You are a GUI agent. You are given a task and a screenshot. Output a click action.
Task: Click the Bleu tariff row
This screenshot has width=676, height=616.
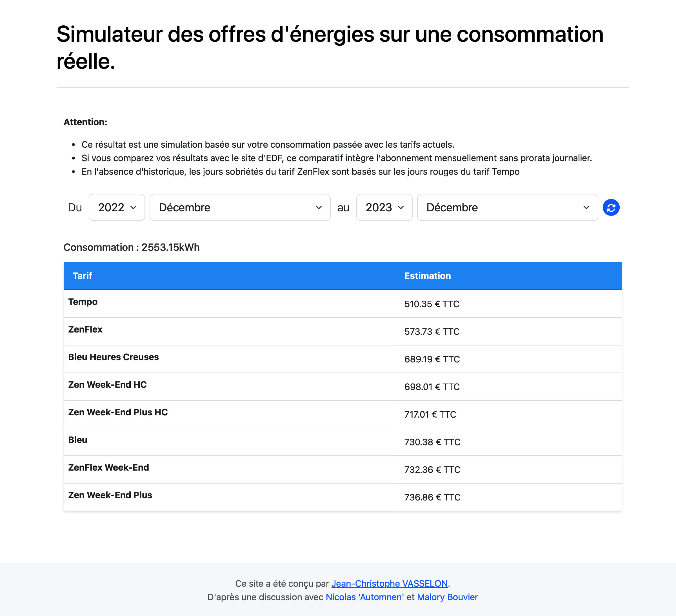(x=77, y=440)
